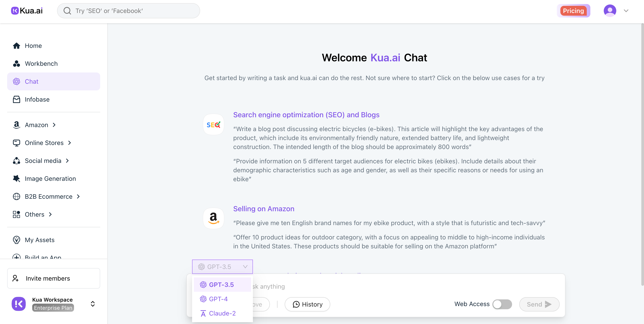Click the Invite members person icon

point(15,278)
